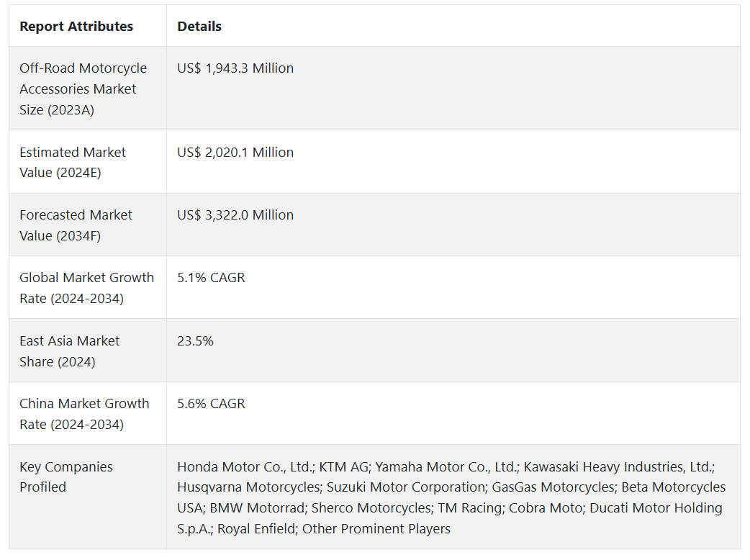
Task: Select the Global Market Growth Rate cell
Action: point(86,287)
